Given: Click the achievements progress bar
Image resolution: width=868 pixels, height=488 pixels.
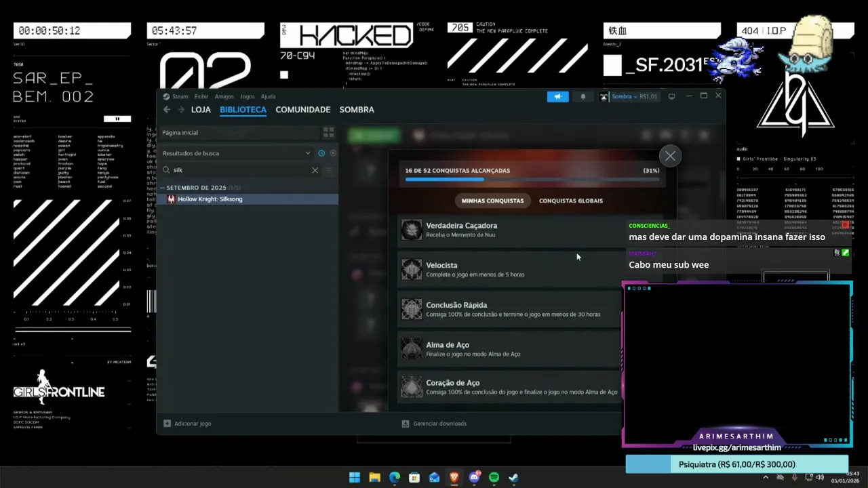Looking at the screenshot, I should tap(532, 180).
